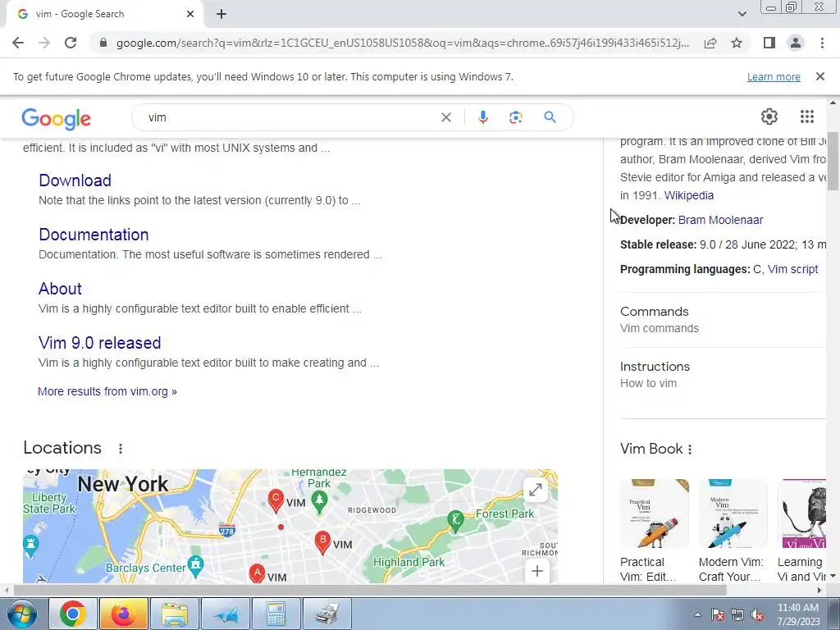Click the Google search box

[x=290, y=117]
